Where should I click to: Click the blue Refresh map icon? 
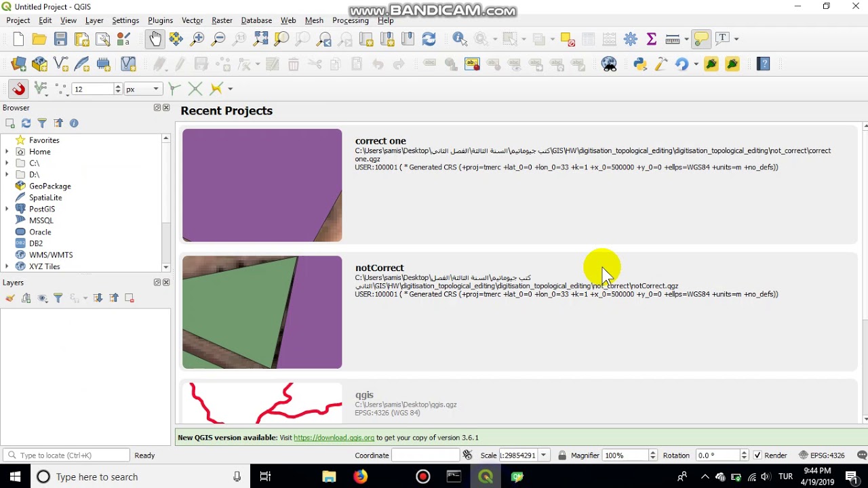[429, 39]
